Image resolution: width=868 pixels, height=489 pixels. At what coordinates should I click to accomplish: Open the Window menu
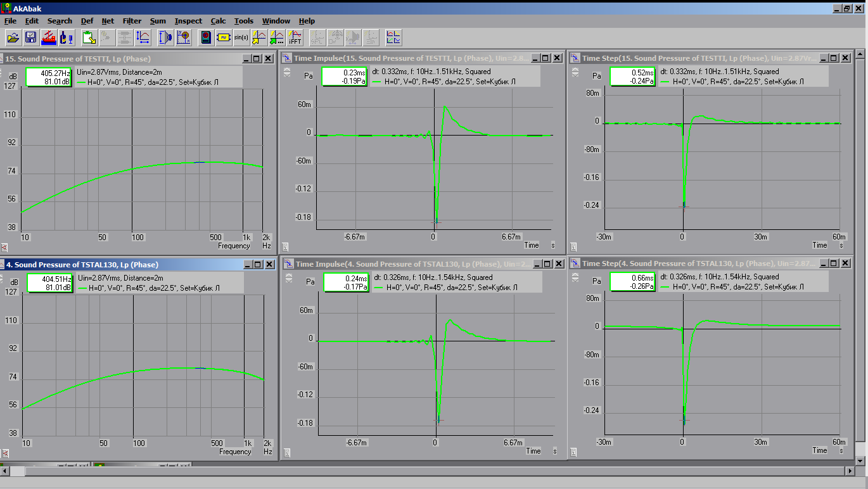[x=276, y=21]
